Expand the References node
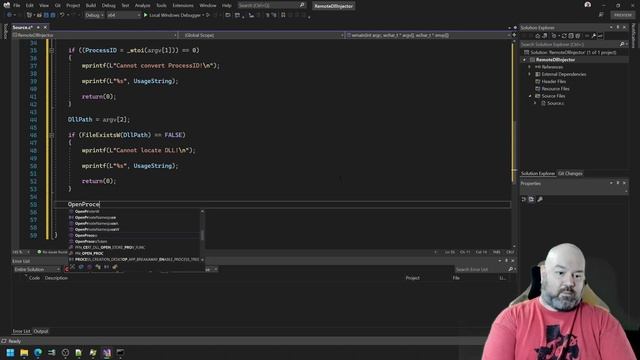Image resolution: width=640 pixels, height=360 pixels. [530, 67]
